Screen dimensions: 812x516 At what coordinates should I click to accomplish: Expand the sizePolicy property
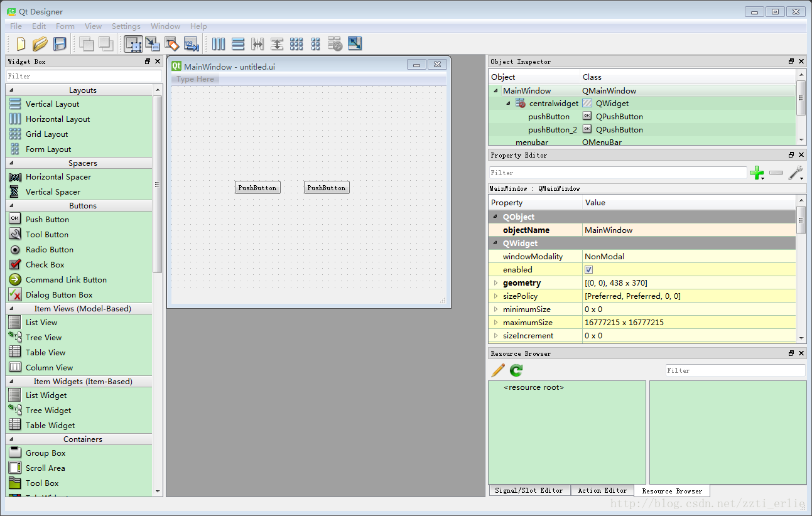(x=495, y=296)
